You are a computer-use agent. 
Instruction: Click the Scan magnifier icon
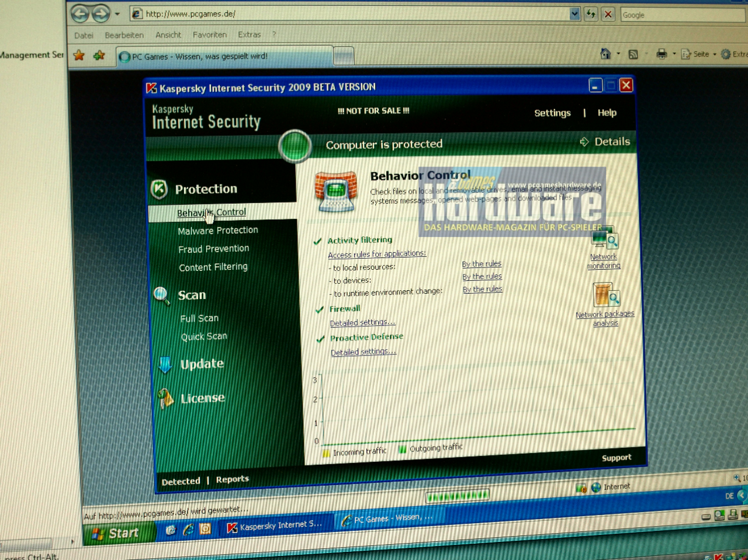tap(161, 296)
